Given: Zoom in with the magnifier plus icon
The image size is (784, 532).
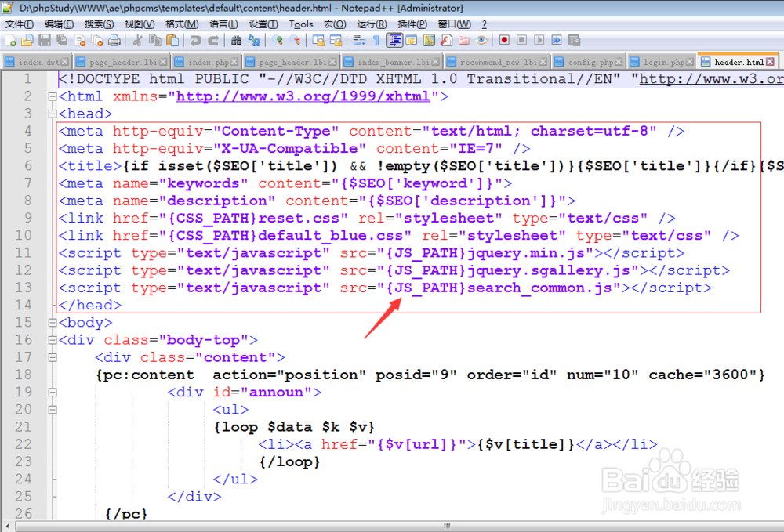Looking at the screenshot, I should point(278,41).
